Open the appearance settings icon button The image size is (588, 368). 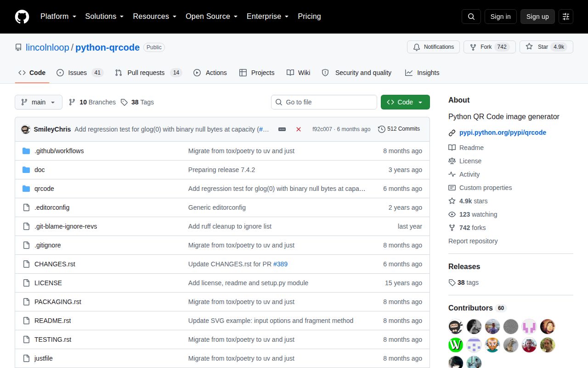(566, 17)
